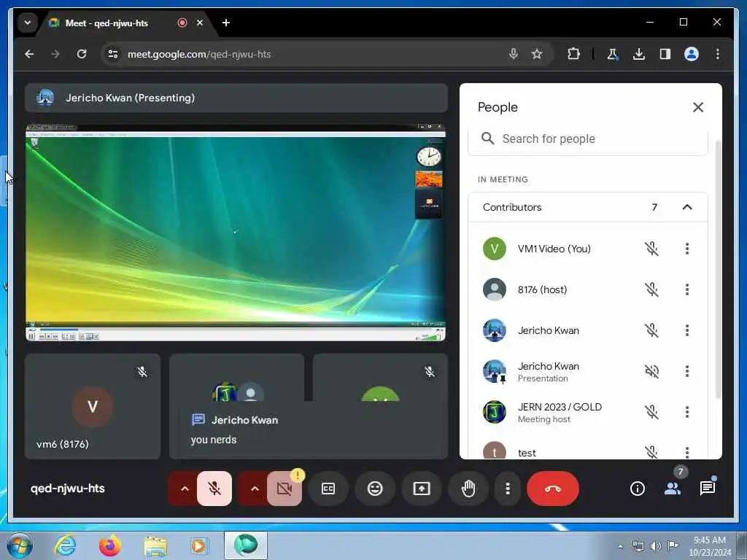
Task: Leave the call with the red hang-up button
Action: 553,489
